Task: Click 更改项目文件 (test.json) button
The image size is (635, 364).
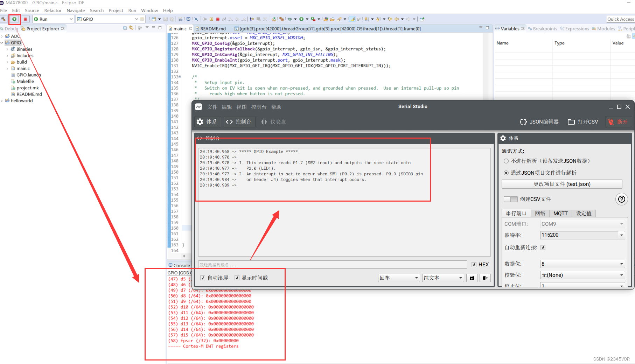Action: coord(562,184)
